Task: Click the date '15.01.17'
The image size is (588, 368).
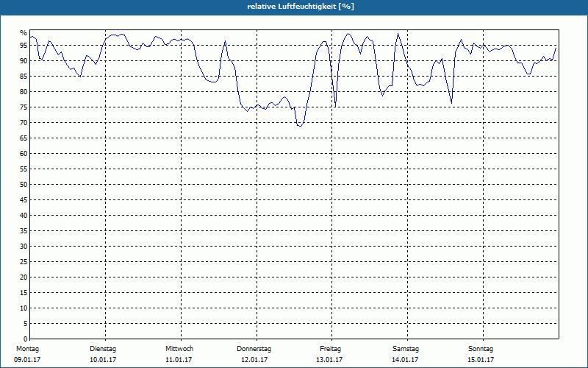Action: [481, 360]
